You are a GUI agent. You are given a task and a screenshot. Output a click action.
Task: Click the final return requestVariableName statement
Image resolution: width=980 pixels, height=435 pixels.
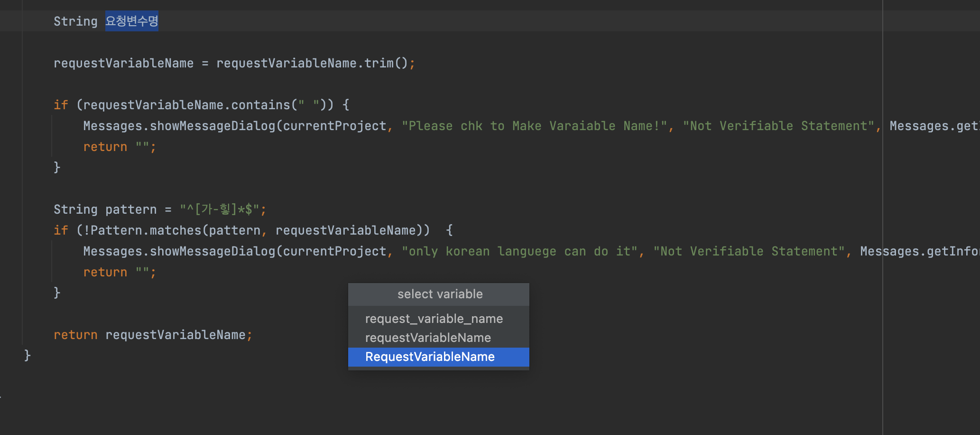[x=152, y=334]
